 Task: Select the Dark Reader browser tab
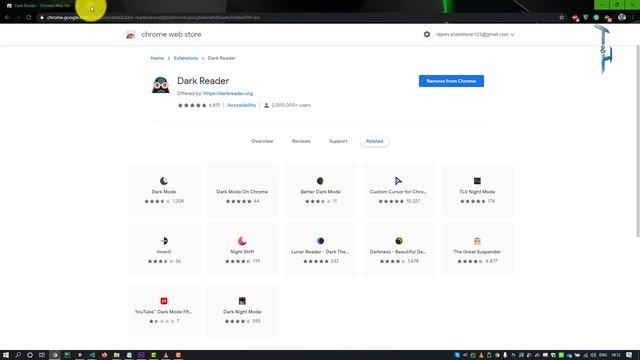click(41, 6)
